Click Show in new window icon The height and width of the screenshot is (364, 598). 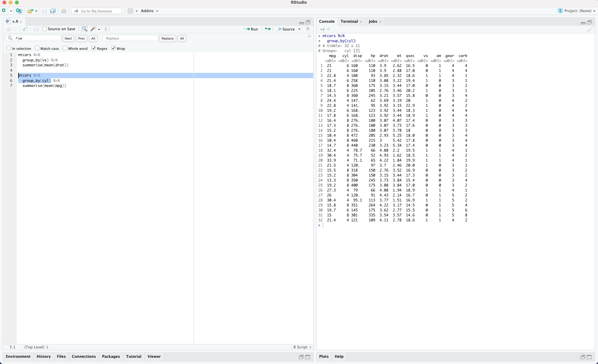(25, 29)
